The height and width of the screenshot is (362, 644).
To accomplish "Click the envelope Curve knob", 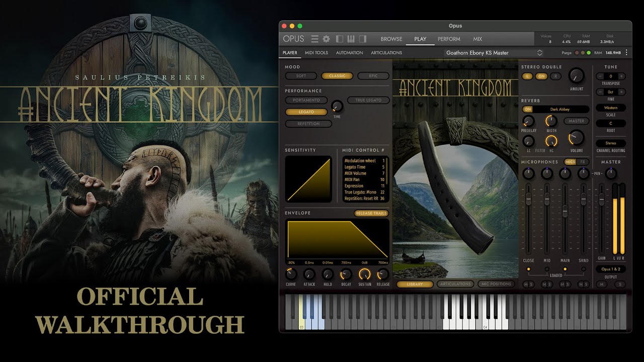I will (x=291, y=274).
